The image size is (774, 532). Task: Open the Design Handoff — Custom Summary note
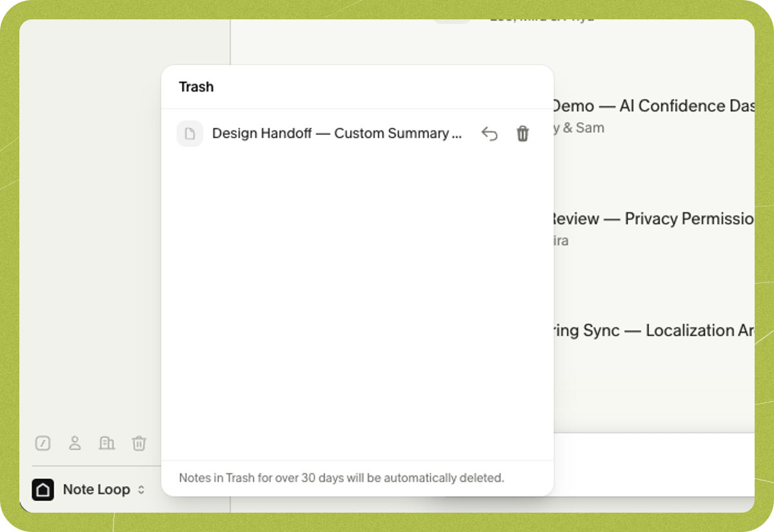point(337,133)
